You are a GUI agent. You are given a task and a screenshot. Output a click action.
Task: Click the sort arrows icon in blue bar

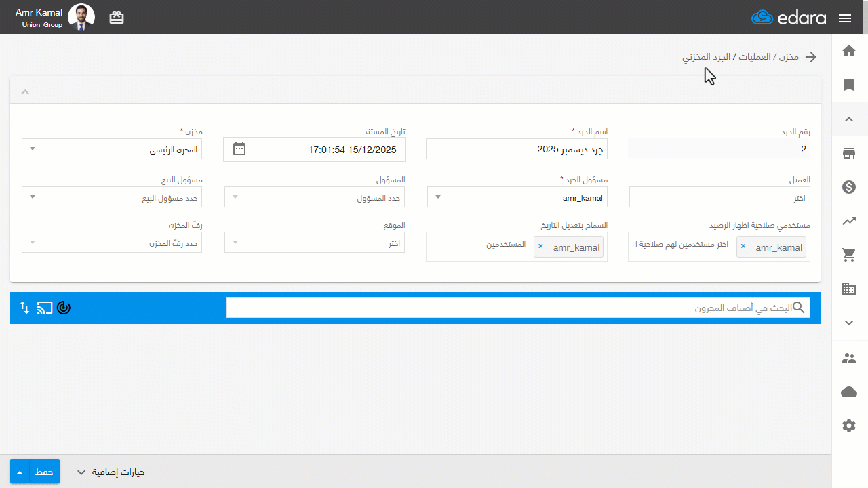point(24,308)
